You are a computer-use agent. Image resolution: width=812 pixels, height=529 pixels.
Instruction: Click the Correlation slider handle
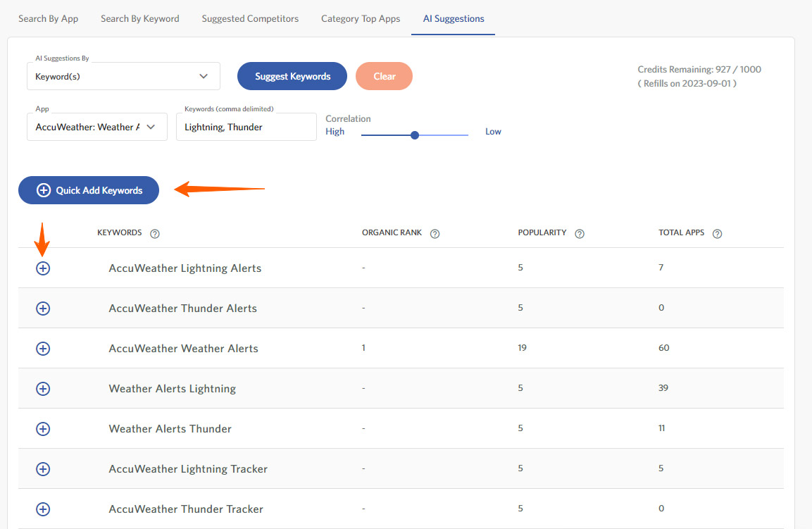(415, 135)
